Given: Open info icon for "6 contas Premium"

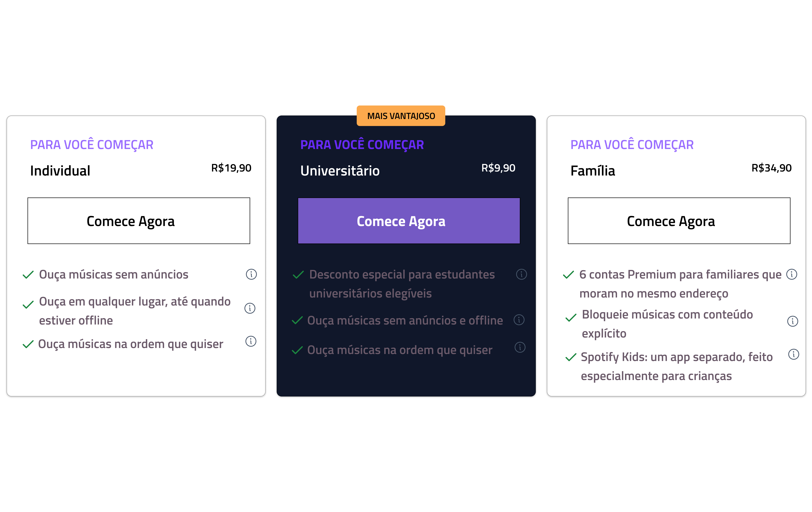Looking at the screenshot, I should click(x=792, y=274).
